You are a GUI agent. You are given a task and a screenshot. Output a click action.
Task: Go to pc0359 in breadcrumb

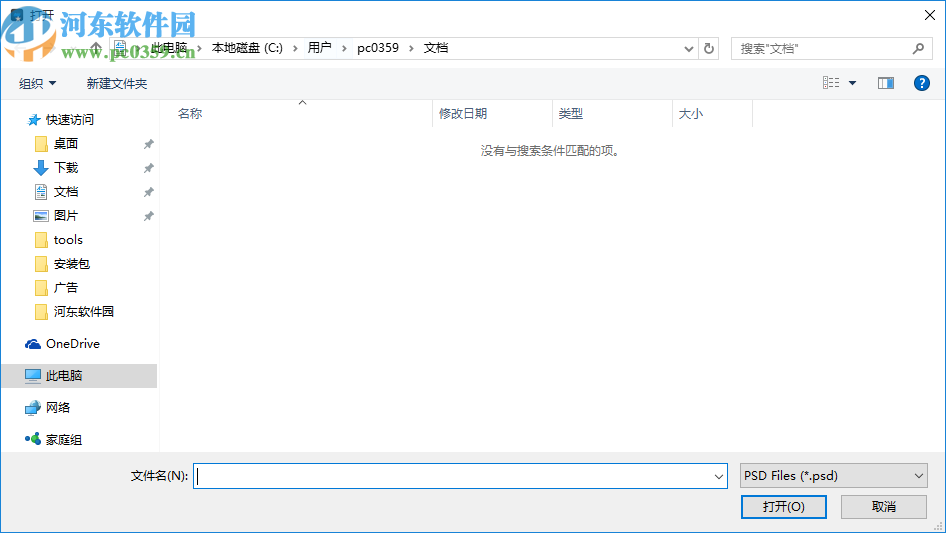(x=378, y=48)
